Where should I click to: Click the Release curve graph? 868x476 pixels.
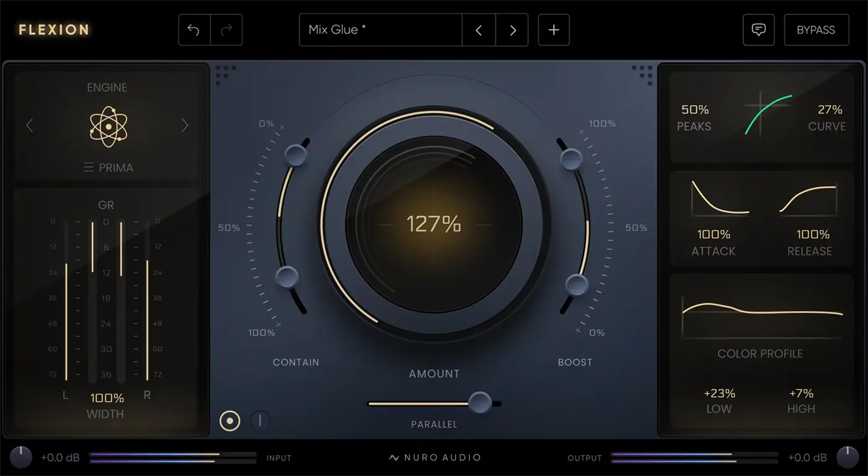click(808, 198)
